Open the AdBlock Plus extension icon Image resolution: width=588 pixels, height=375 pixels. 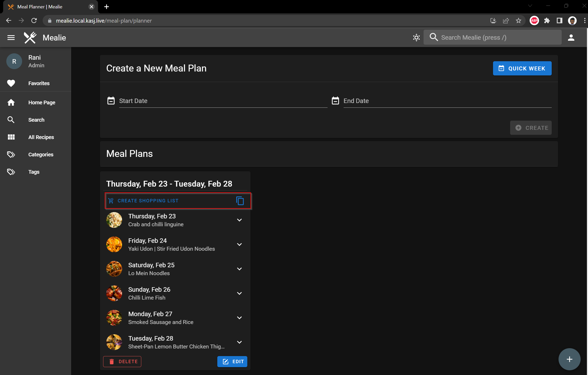[x=534, y=20]
